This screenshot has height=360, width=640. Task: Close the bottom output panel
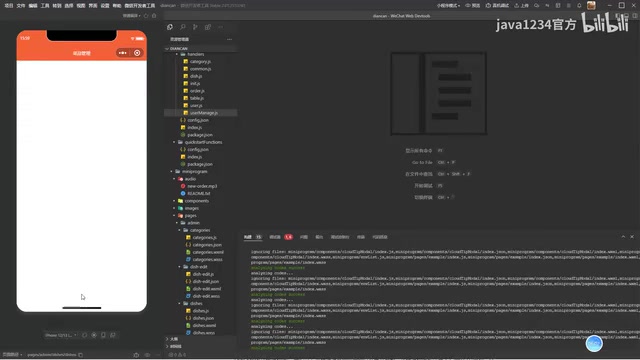(x=632, y=237)
